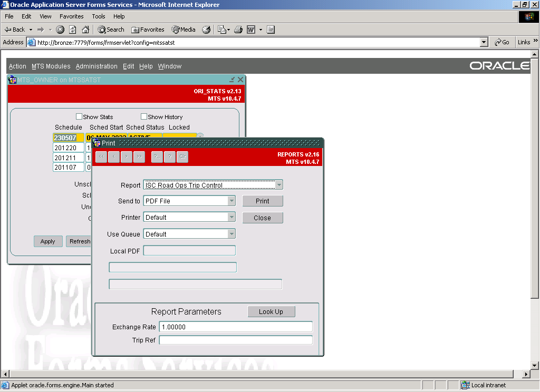Expand the Links toolbar chevron
This screenshot has height=392, width=540.
tap(536, 41)
